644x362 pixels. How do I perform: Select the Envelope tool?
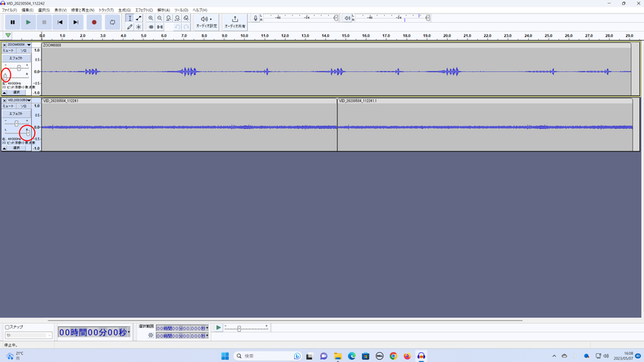pyautogui.click(x=139, y=18)
